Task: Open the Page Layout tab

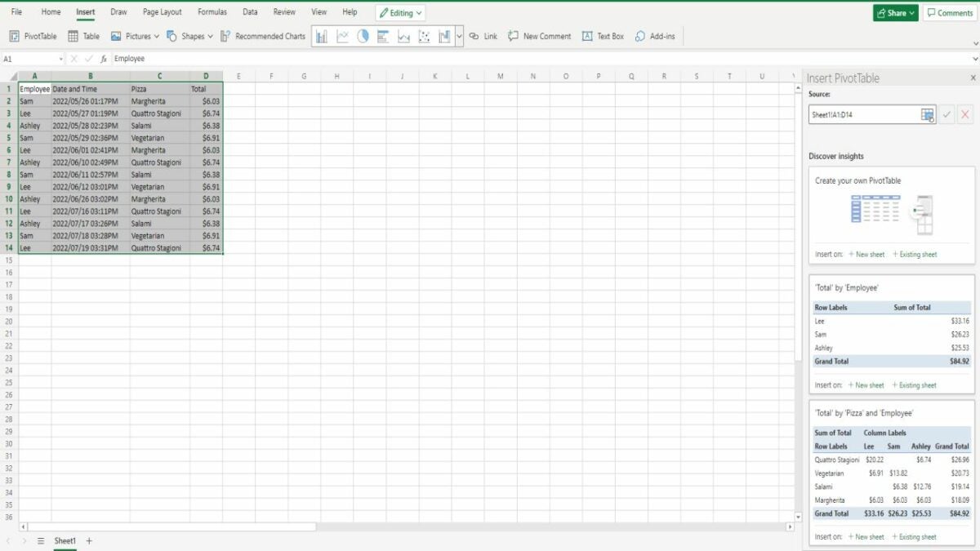Action: pos(162,12)
